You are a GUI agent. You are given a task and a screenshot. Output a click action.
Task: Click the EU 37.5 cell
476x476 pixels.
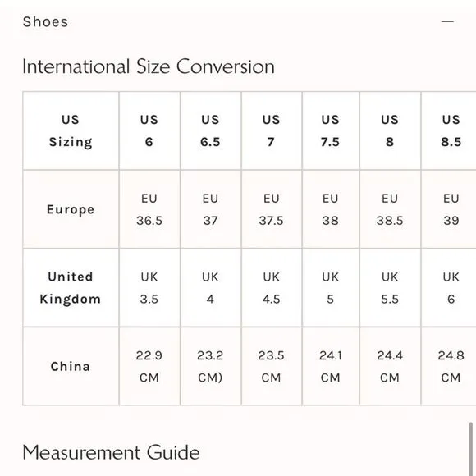(x=272, y=209)
